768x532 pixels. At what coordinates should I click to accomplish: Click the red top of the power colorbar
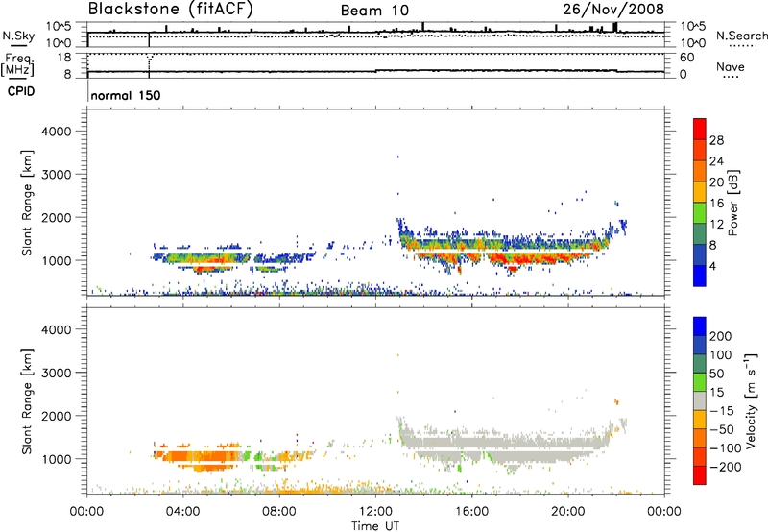tap(700, 129)
